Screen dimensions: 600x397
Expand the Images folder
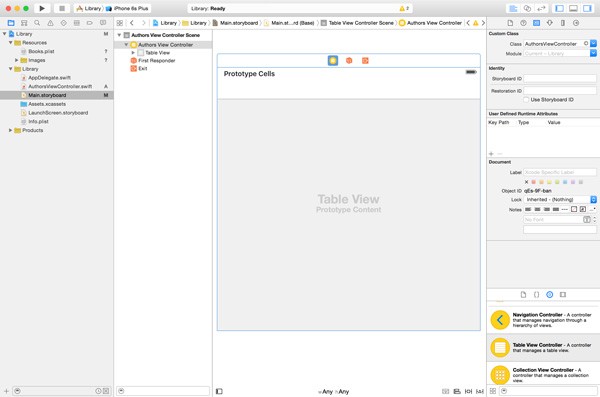[16, 60]
